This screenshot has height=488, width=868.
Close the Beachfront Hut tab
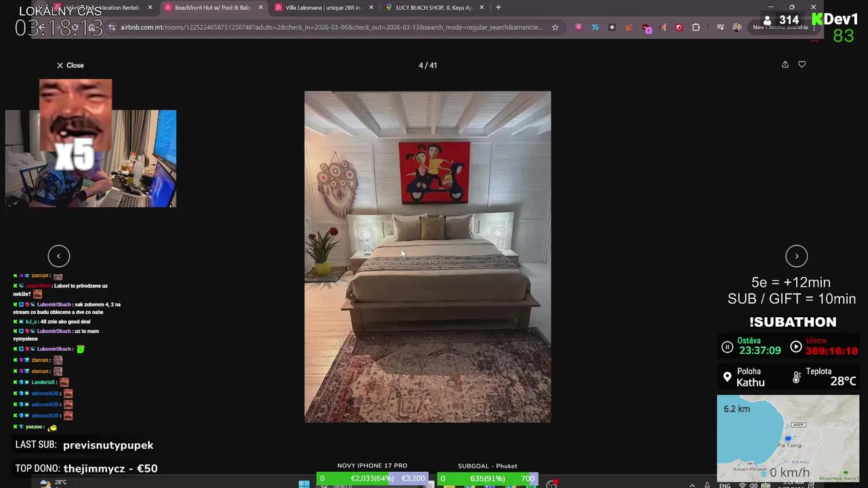click(260, 7)
